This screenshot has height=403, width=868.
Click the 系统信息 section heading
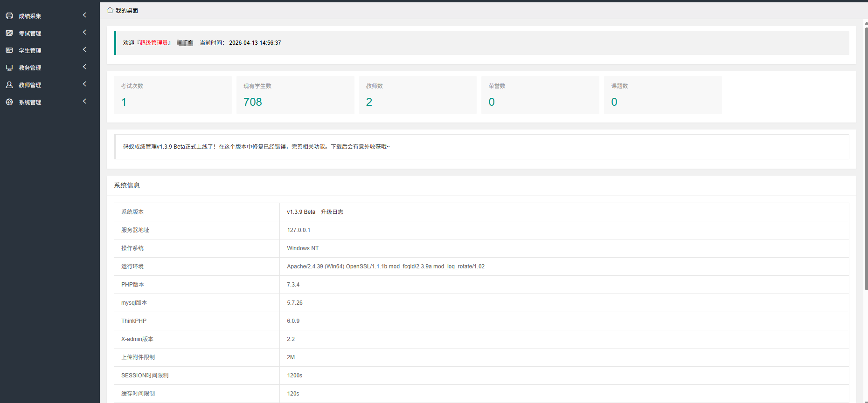click(127, 185)
